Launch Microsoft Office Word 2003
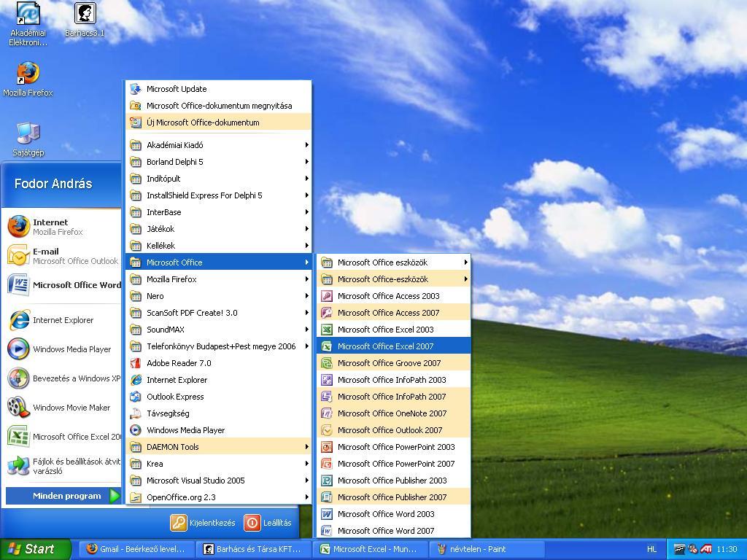 [393, 514]
